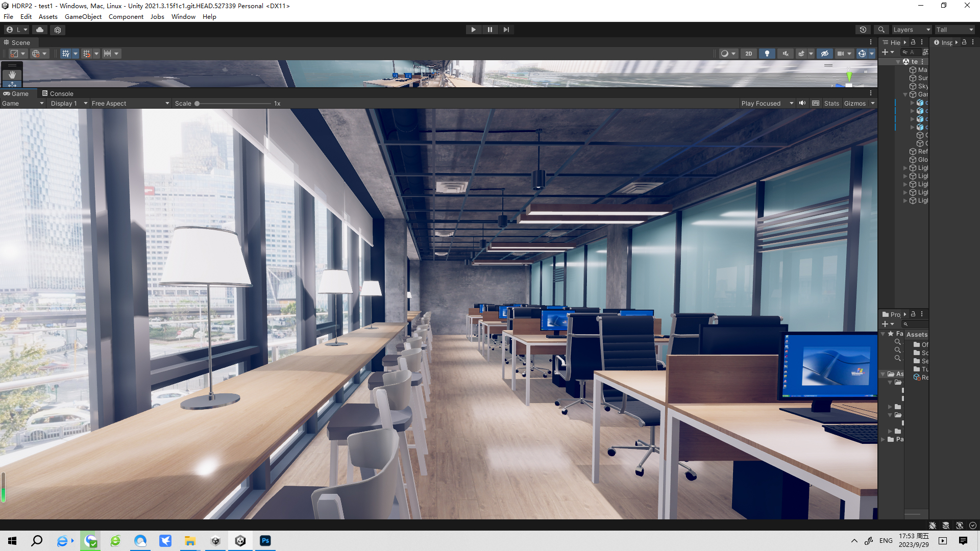
Task: Click the scene Gizmos sphere icon
Action: (862, 54)
